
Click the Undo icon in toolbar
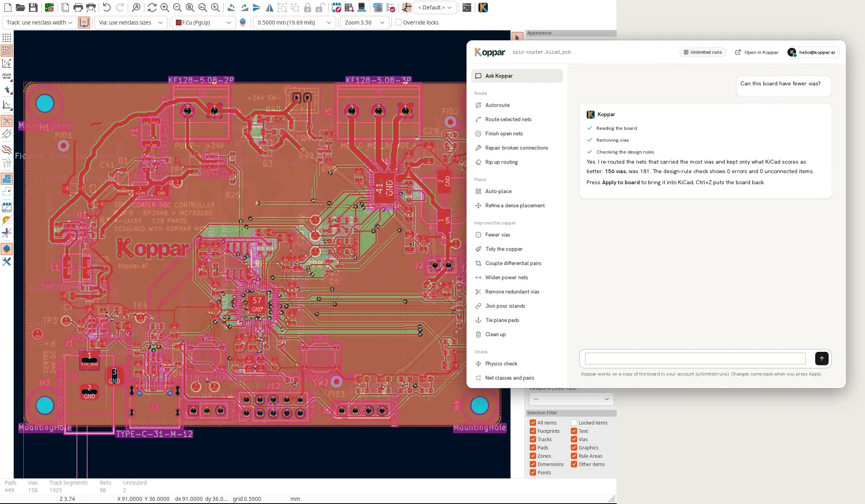(107, 8)
